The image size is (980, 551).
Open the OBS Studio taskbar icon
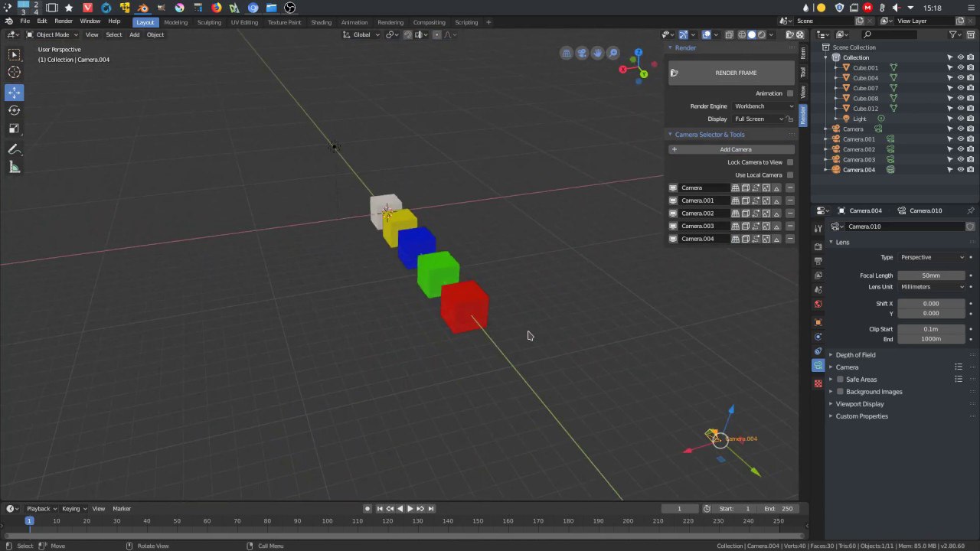289,8
